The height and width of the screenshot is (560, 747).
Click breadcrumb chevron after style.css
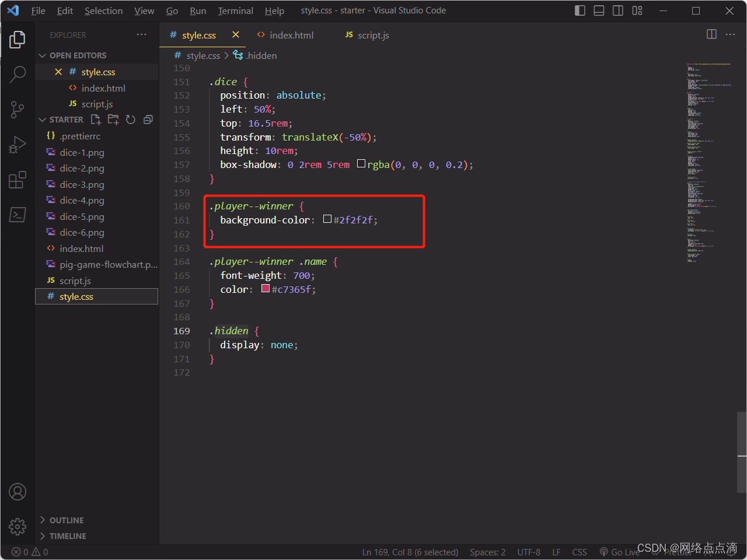coord(226,55)
